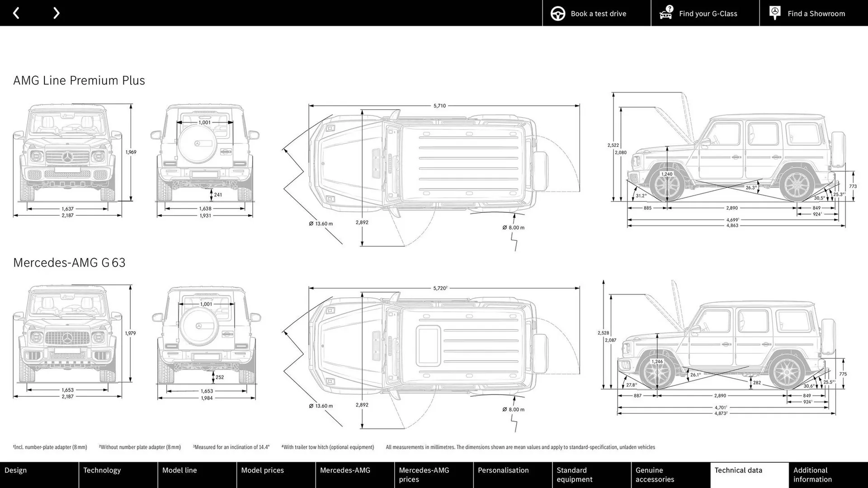868x488 pixels.
Task: Click the Book a test drive link
Action: click(598, 13)
